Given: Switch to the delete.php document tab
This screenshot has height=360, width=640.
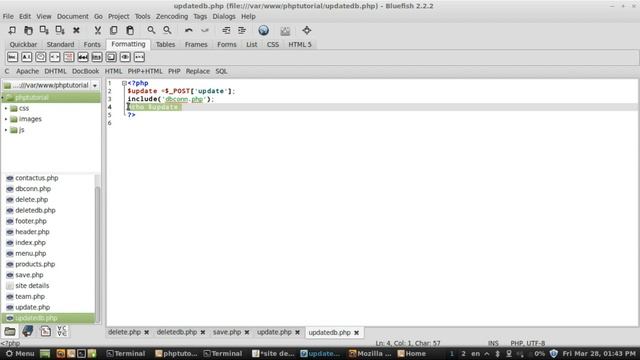Looking at the screenshot, I should 124,332.
